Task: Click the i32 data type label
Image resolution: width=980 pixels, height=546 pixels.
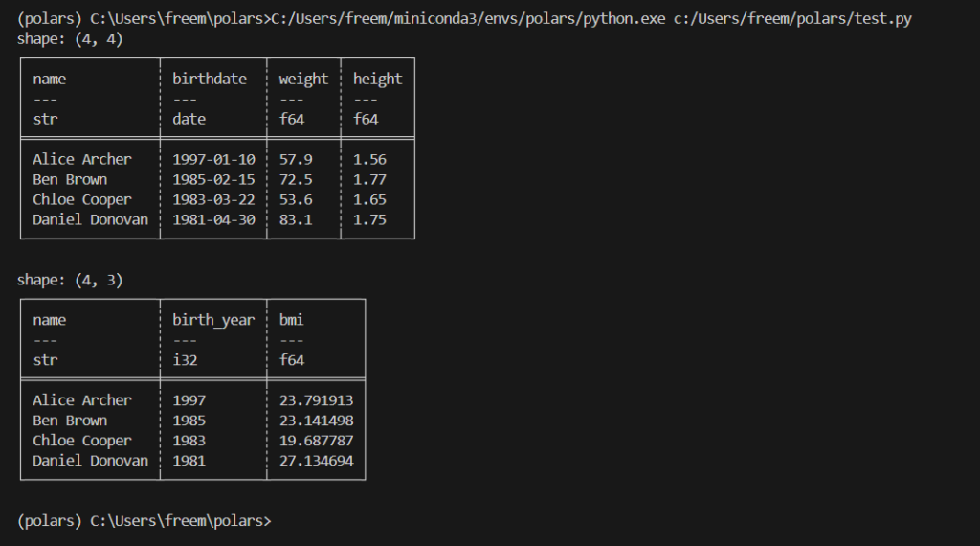Action: (185, 360)
